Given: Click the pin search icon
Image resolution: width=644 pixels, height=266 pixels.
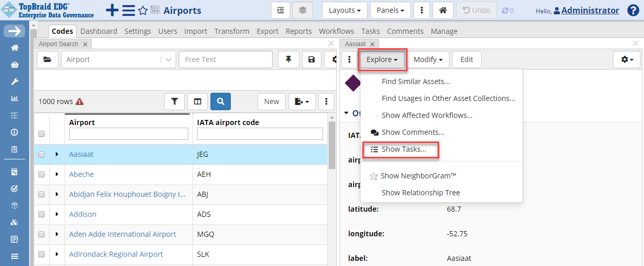Looking at the screenshot, I should (x=289, y=59).
